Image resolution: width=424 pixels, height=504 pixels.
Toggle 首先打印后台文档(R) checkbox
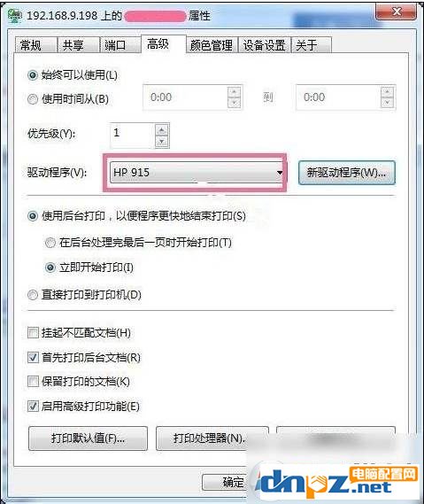click(x=33, y=357)
